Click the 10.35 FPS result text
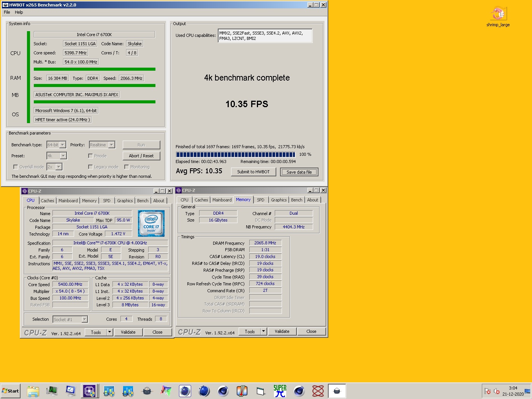The height and width of the screenshot is (399, 532). pos(247,104)
